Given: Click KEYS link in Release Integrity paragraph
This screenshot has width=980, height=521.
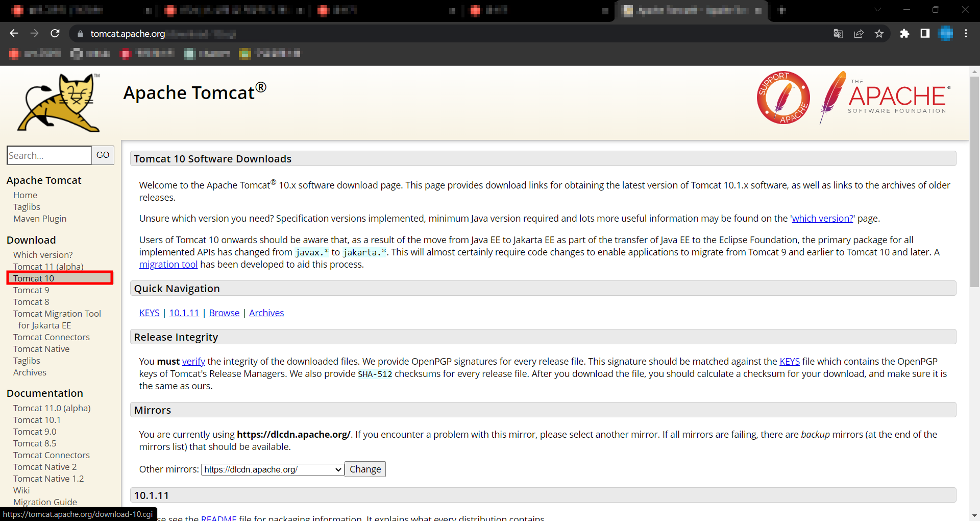Looking at the screenshot, I should coord(790,362).
